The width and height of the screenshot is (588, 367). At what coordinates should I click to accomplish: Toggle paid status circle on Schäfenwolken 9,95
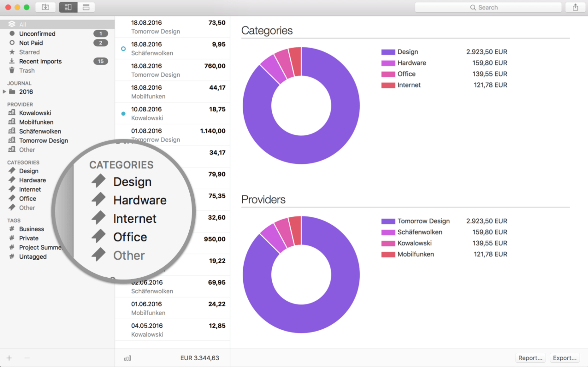point(123,49)
